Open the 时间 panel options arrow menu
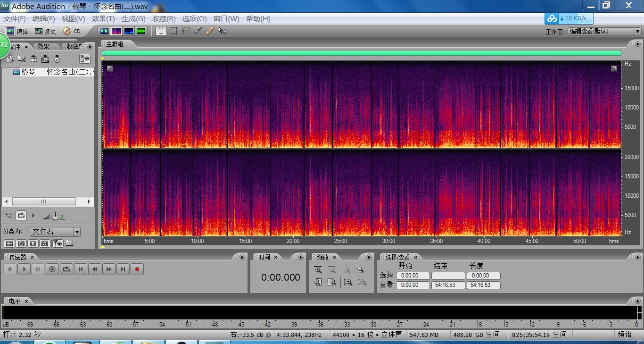The height and width of the screenshot is (344, 644). pyautogui.click(x=301, y=257)
